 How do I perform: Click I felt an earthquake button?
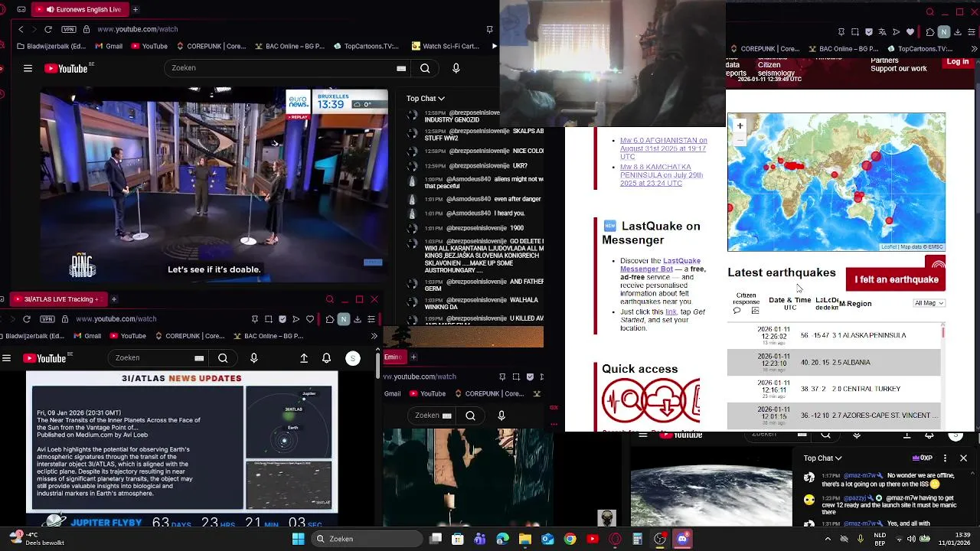tap(896, 279)
